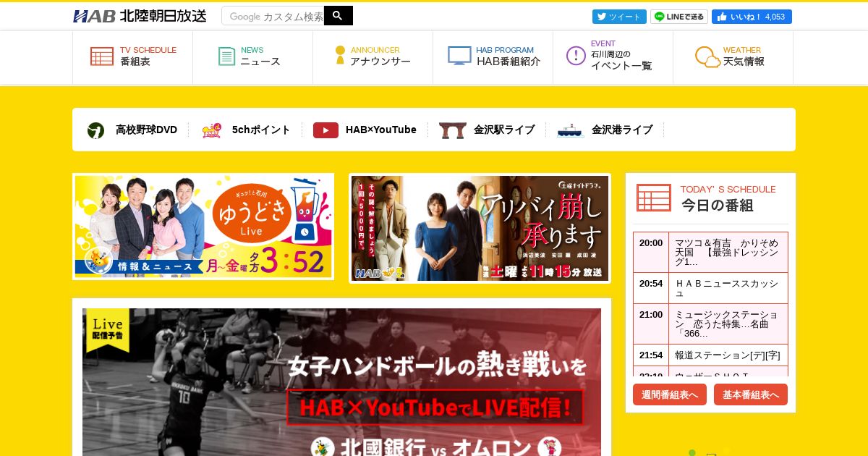Focus the Google custom search field
This screenshot has height=456, width=868.
pyautogui.click(x=273, y=16)
